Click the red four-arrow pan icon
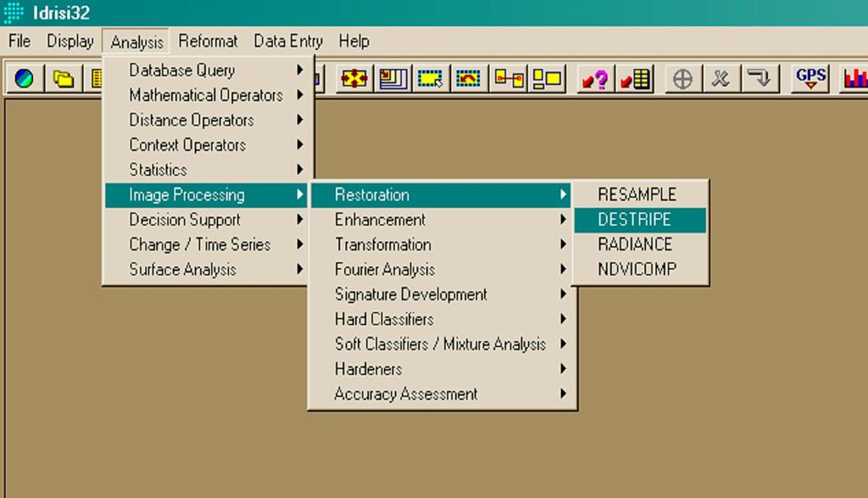The height and width of the screenshot is (498, 868). point(354,79)
